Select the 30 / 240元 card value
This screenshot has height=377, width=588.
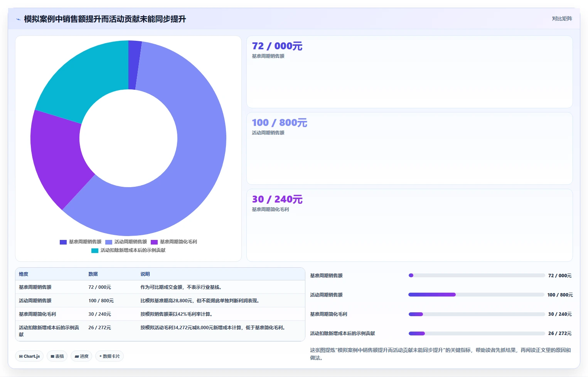click(x=277, y=199)
